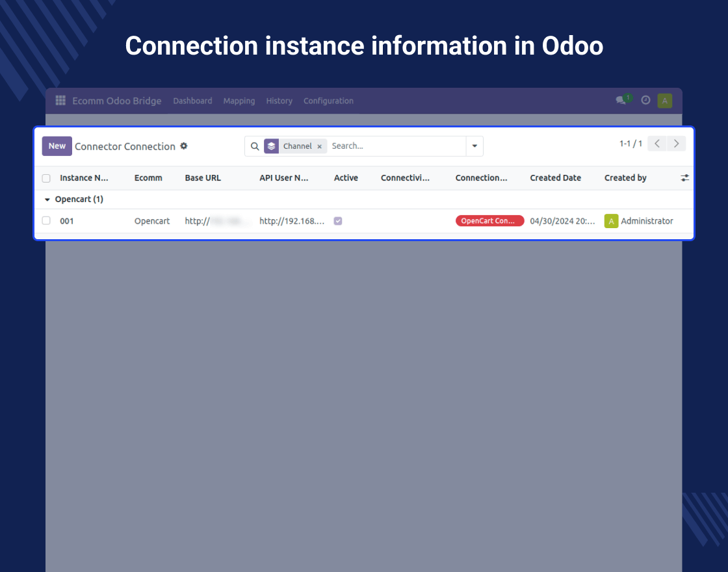The height and width of the screenshot is (572, 728).
Task: Collapse the Opencart (1) group
Action: (47, 200)
